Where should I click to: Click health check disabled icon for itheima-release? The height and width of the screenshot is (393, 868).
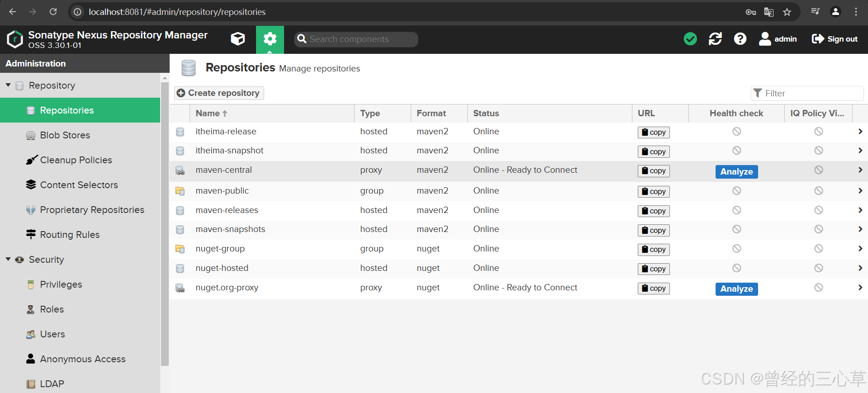tap(737, 132)
